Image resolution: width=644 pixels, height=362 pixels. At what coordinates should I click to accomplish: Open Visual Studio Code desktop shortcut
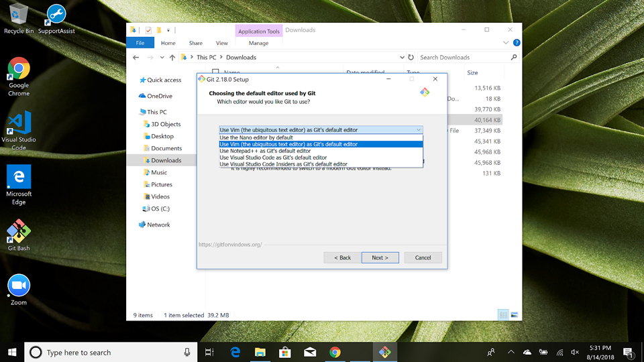19,131
